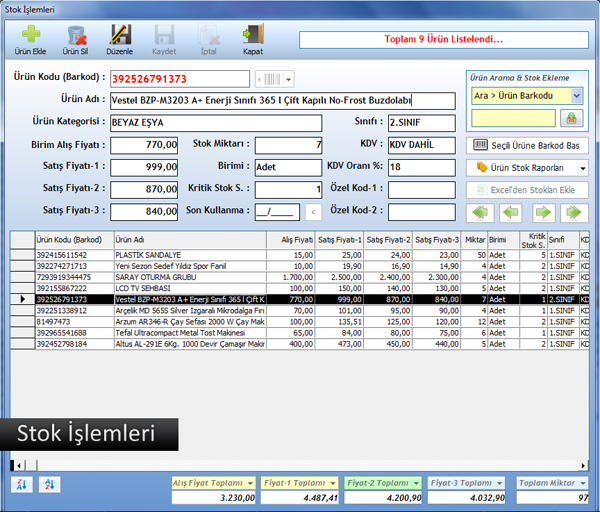The width and height of the screenshot is (600, 512).
Task: Open Alış Fiyat Toplamı dropdown
Action: pyautogui.click(x=250, y=483)
